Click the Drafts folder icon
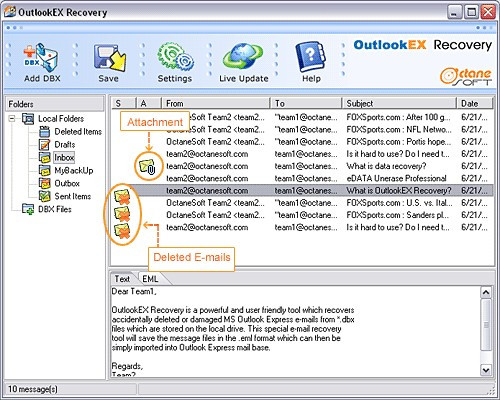 44,145
